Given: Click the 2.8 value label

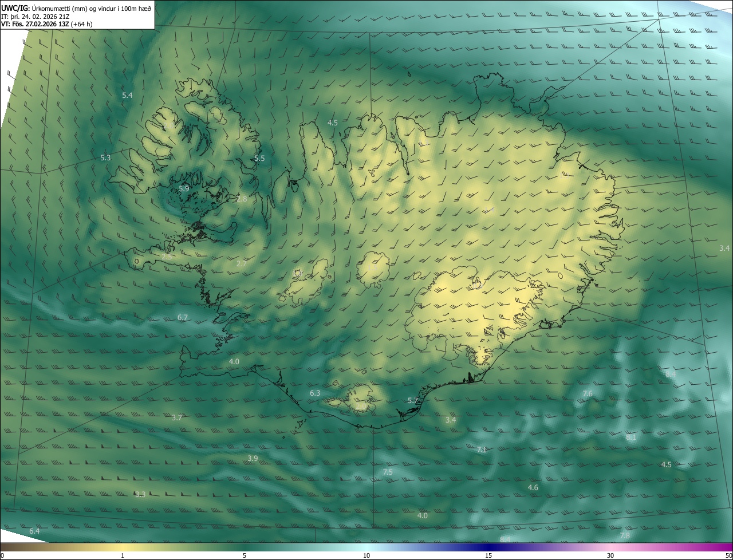Looking at the screenshot, I should 242,199.
